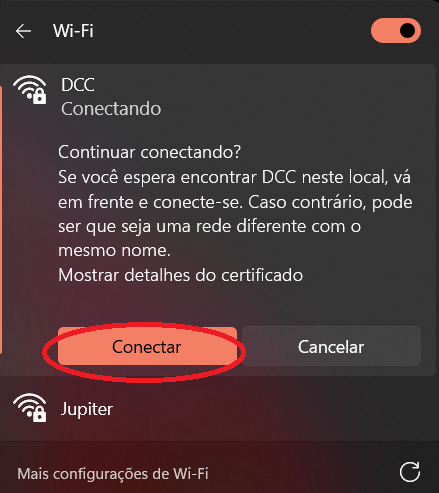
Task: Open Mais configurações de Wi-Fi
Action: tap(113, 474)
